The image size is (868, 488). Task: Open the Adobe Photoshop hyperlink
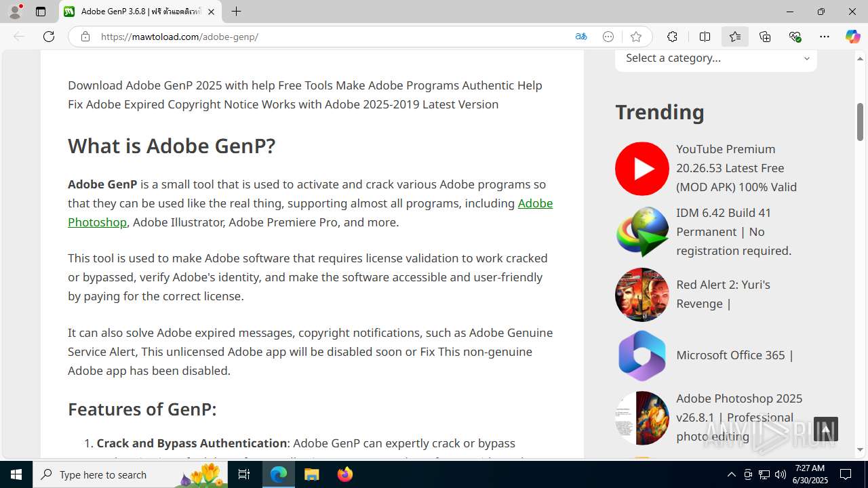[x=310, y=212]
